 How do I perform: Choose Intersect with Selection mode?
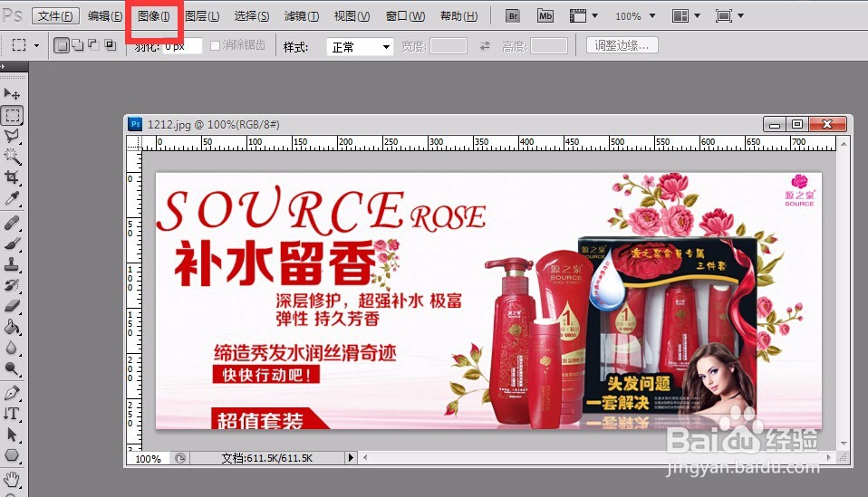pos(111,45)
